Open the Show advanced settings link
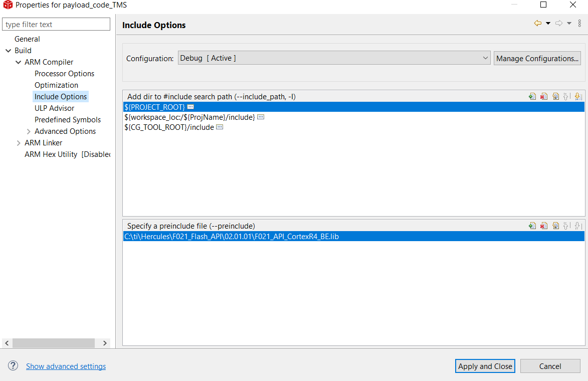 click(x=66, y=366)
